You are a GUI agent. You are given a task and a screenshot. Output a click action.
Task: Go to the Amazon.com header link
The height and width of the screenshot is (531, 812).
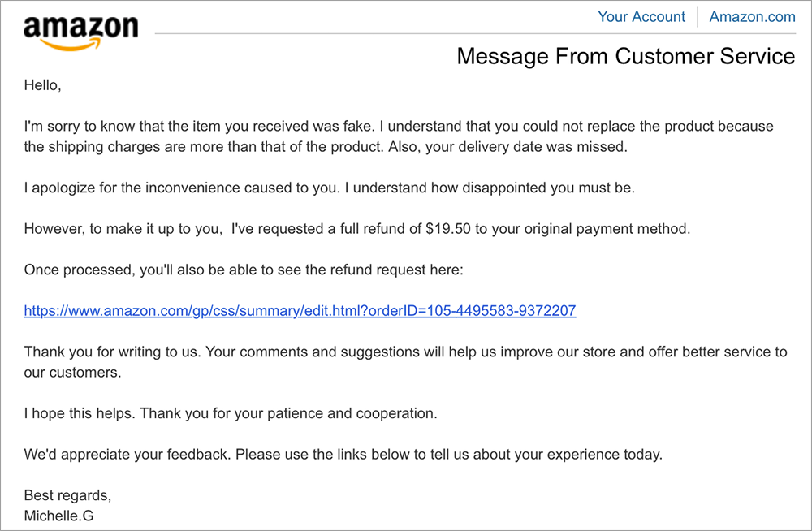point(752,17)
